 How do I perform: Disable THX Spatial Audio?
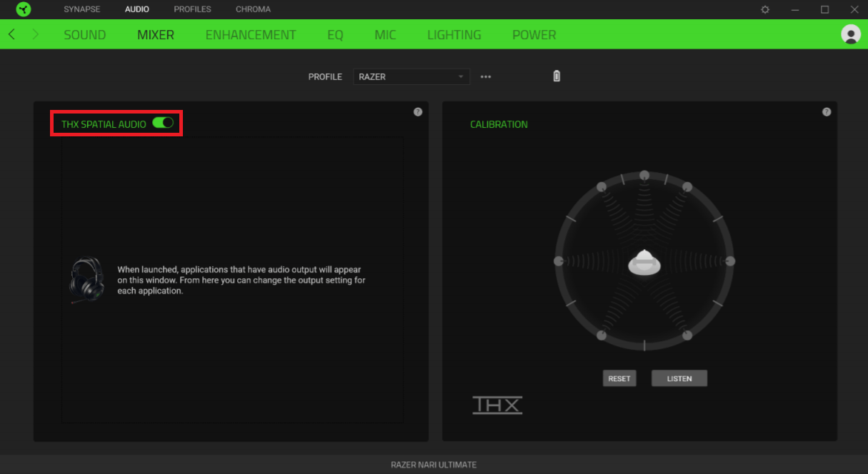[164, 123]
